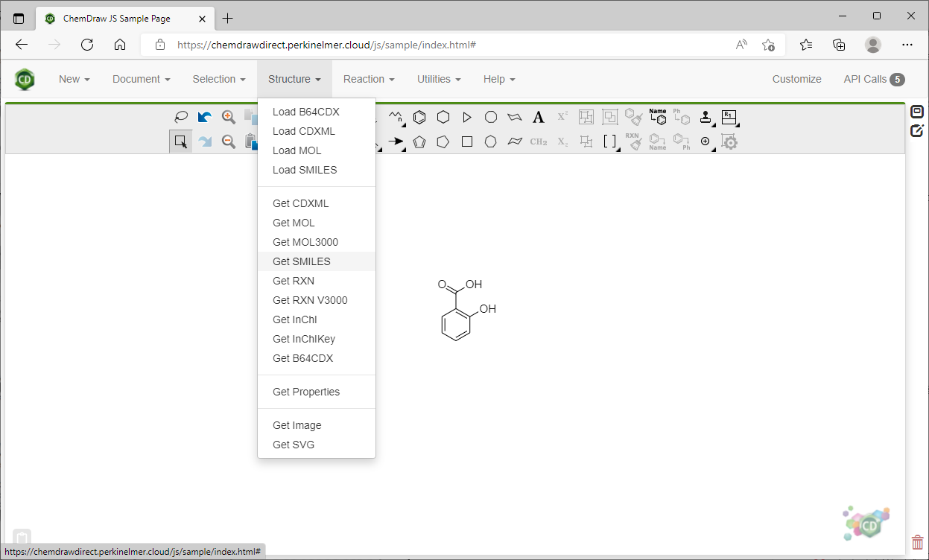Screen dimensions: 929x560
Task: Select the Cyclopentadiene ring tool
Action: click(x=419, y=141)
